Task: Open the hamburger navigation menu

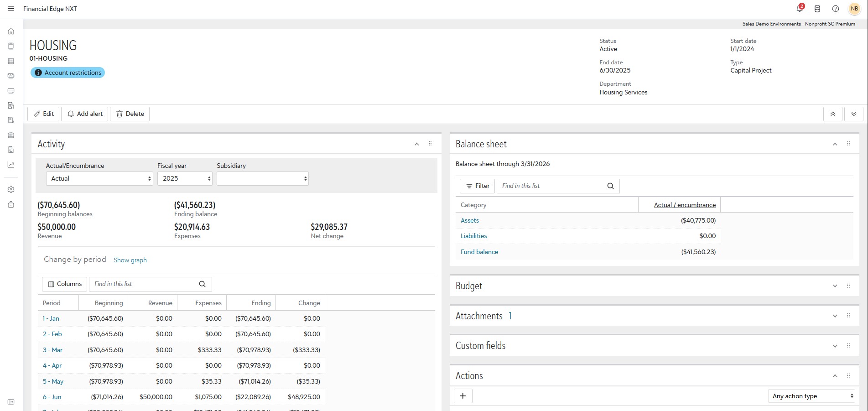Action: tap(11, 9)
